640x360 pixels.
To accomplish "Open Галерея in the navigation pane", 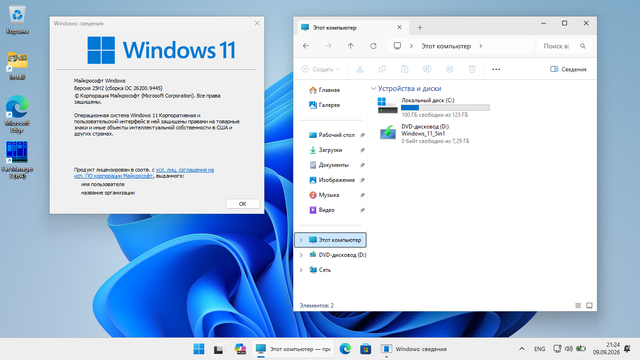I will click(x=324, y=105).
